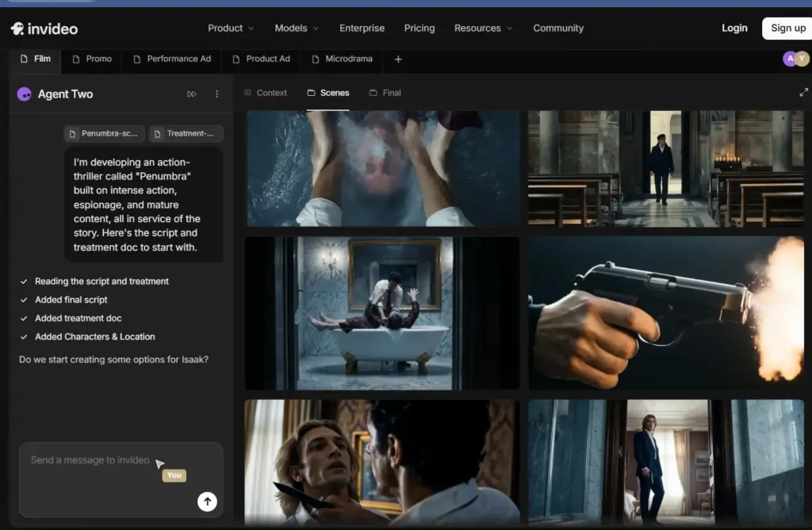
Task: Click the 'Reading the script and treatment' step
Action: [x=95, y=282]
